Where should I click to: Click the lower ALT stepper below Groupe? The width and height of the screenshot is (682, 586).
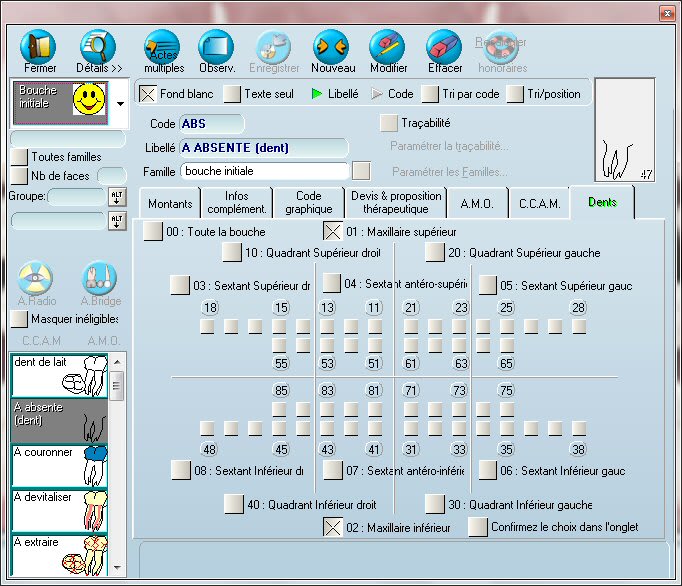(x=116, y=220)
